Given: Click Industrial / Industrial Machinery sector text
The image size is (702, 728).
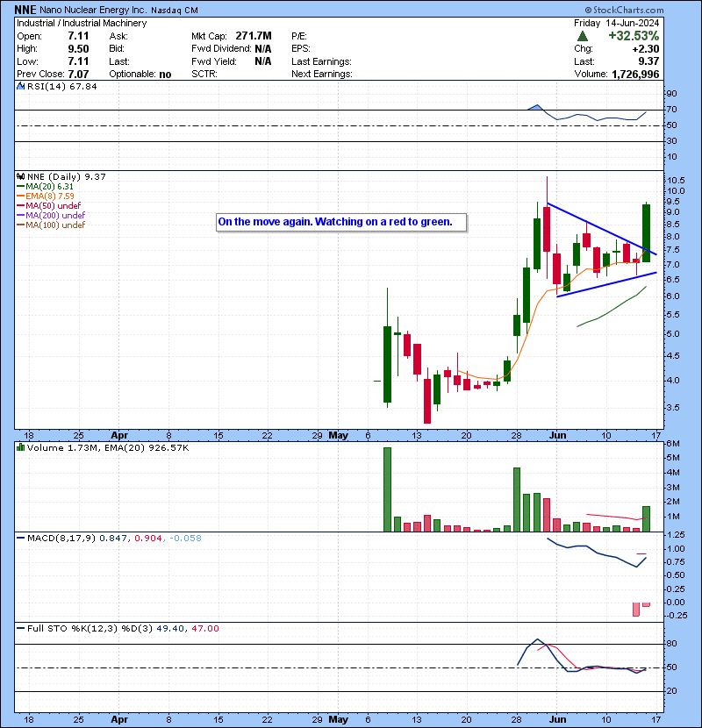Looking at the screenshot, I should [x=82, y=23].
